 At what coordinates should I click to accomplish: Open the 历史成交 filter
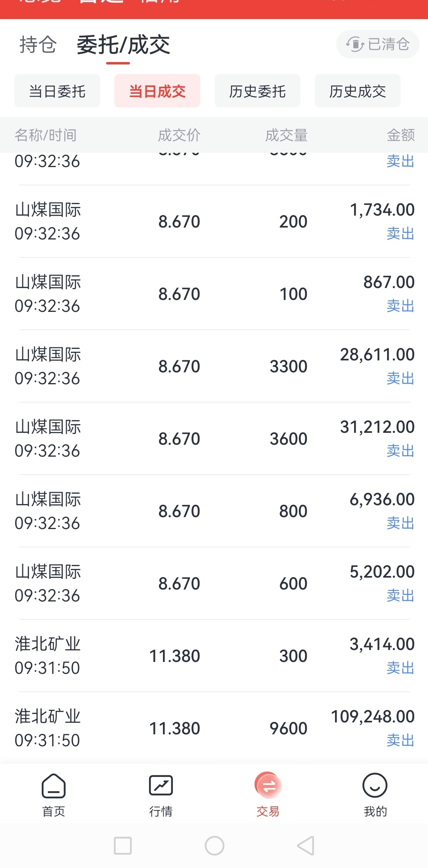(x=358, y=91)
